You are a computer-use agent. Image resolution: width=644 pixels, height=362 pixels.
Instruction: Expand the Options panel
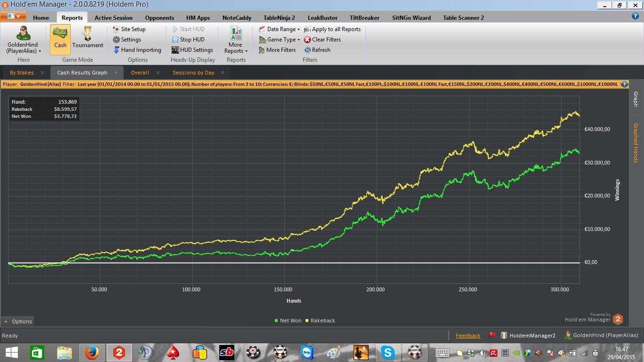click(18, 321)
